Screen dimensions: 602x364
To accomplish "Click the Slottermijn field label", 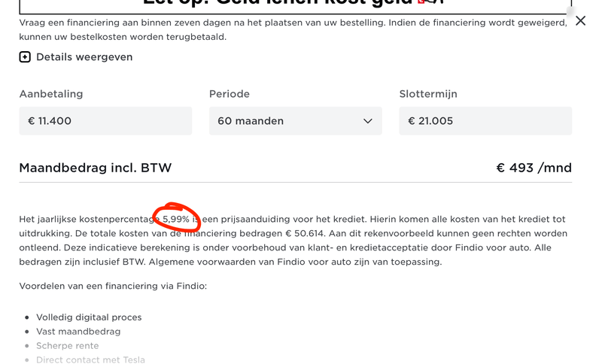I will [428, 94].
